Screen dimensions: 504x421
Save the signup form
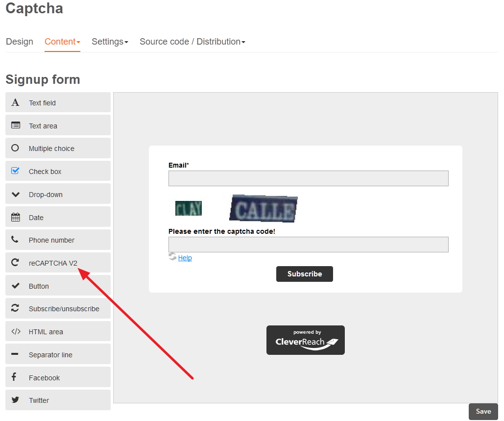(x=483, y=412)
